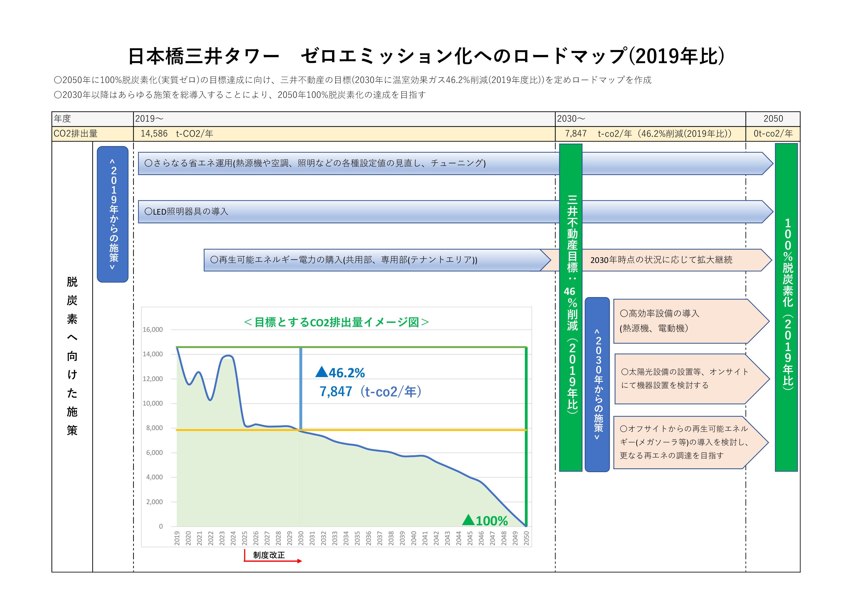The height and width of the screenshot is (614, 868).
Task: Click the 2050 x-axis year label
Action: (x=526, y=538)
